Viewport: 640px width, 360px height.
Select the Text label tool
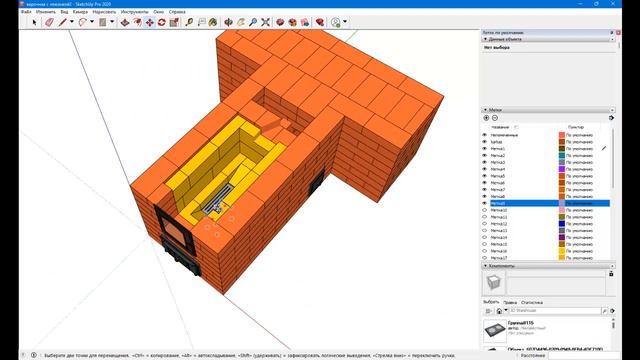pyautogui.click(x=201, y=22)
